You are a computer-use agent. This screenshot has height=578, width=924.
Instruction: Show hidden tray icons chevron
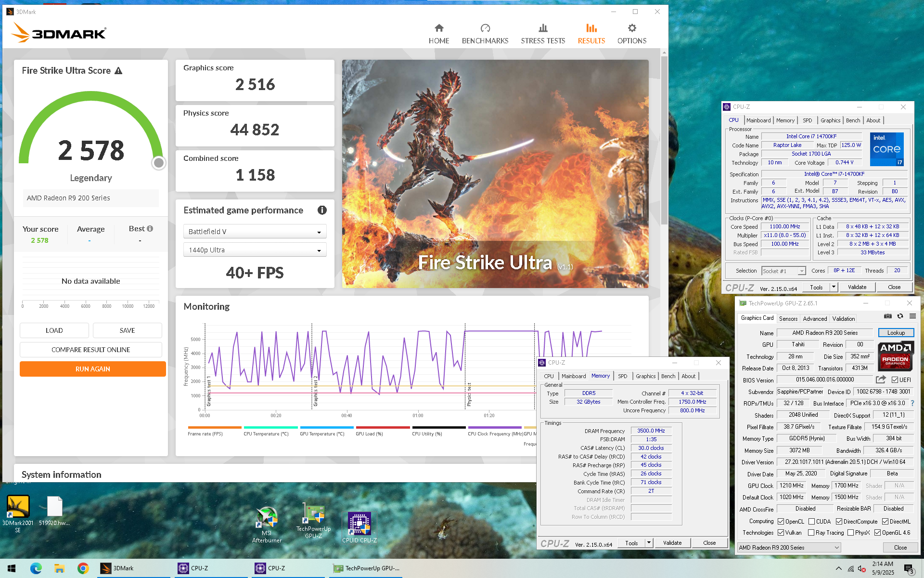(838, 569)
